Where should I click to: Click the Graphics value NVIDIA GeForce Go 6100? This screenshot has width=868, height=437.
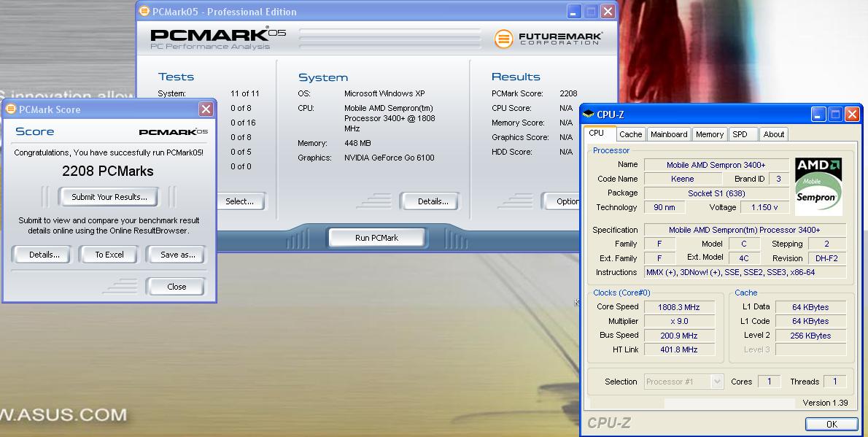390,158
